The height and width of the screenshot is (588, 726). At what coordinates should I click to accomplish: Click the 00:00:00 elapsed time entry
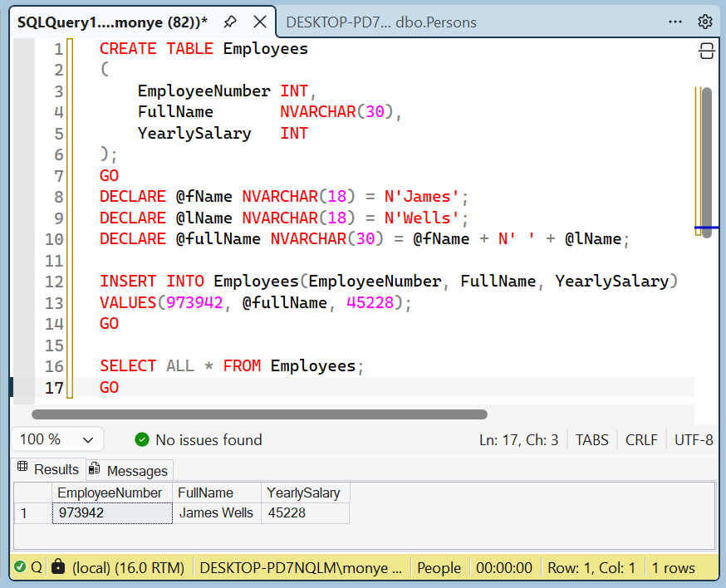[503, 567]
